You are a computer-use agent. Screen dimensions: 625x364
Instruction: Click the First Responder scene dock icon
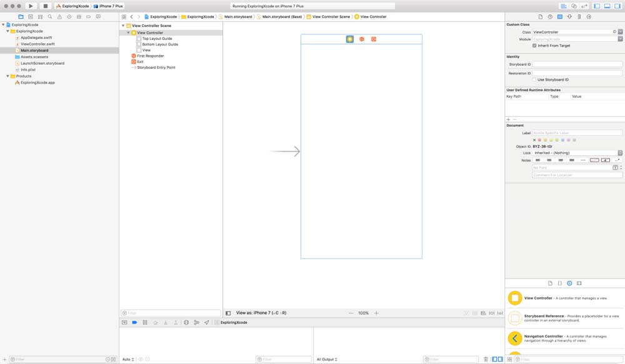tap(362, 39)
